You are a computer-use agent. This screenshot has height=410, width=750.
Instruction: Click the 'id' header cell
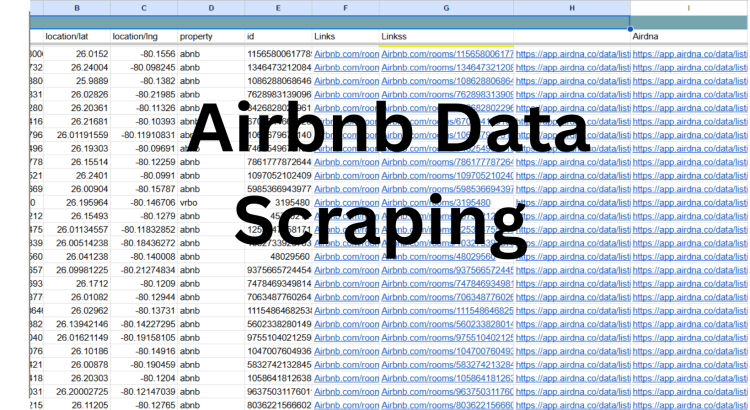[x=278, y=36]
